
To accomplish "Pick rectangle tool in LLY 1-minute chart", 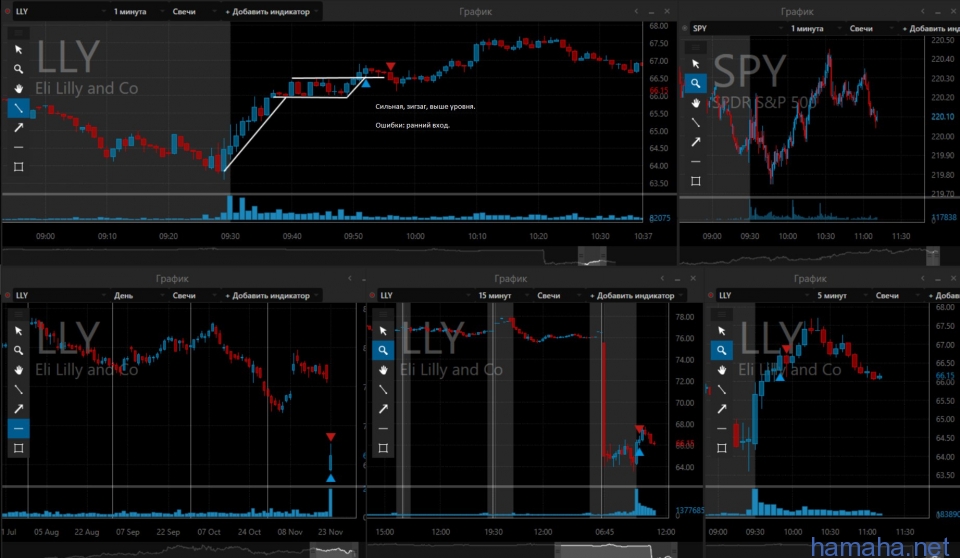I will click(x=18, y=167).
